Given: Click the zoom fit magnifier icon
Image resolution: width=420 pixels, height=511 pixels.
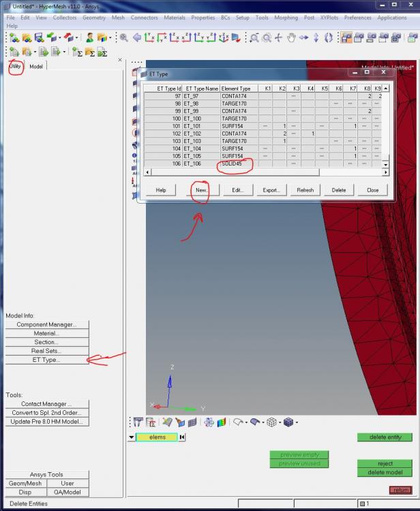Looking at the screenshot, I should point(123,37).
